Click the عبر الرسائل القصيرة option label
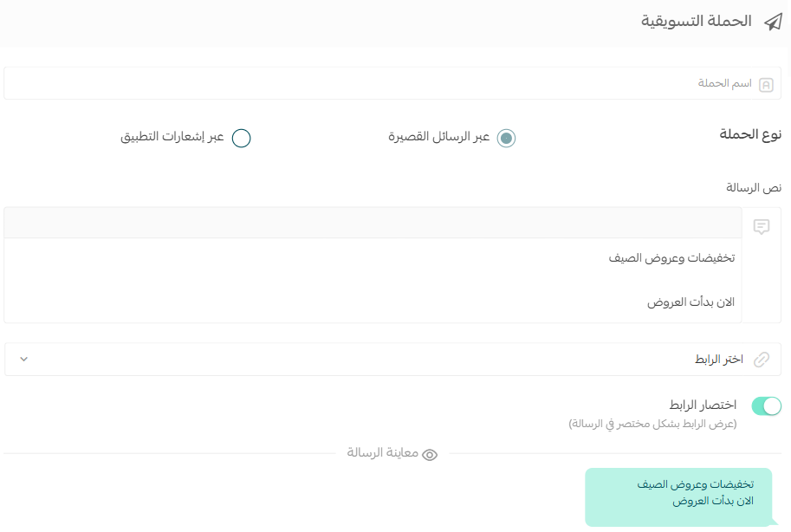Viewport: 791px width, 532px height. pos(439,137)
